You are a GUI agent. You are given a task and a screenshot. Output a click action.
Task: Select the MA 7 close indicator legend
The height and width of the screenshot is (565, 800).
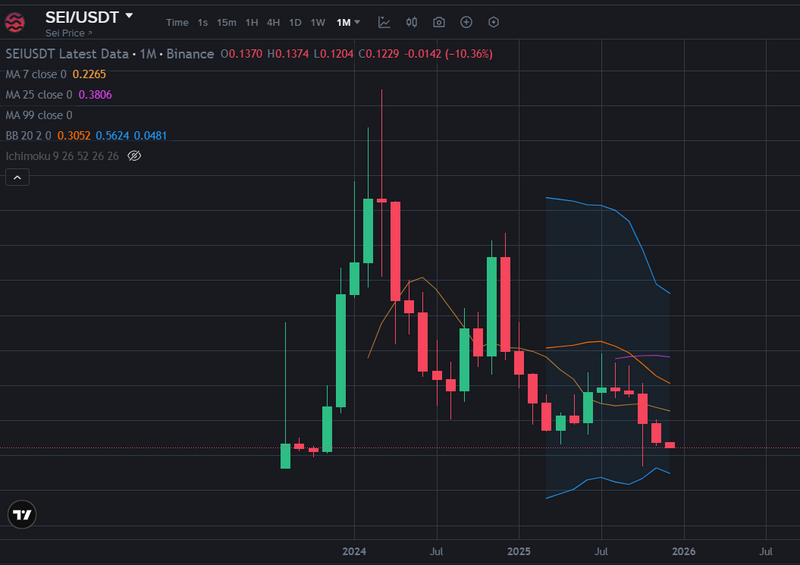tap(37, 74)
